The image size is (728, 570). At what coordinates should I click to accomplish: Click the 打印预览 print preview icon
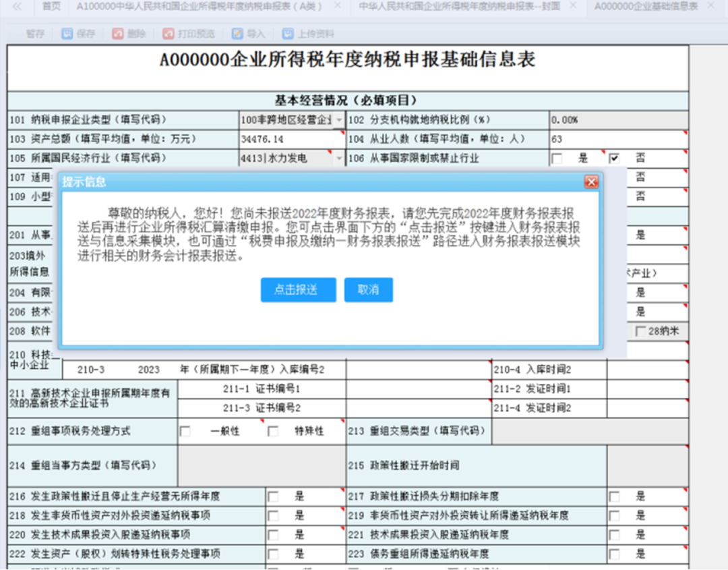168,34
